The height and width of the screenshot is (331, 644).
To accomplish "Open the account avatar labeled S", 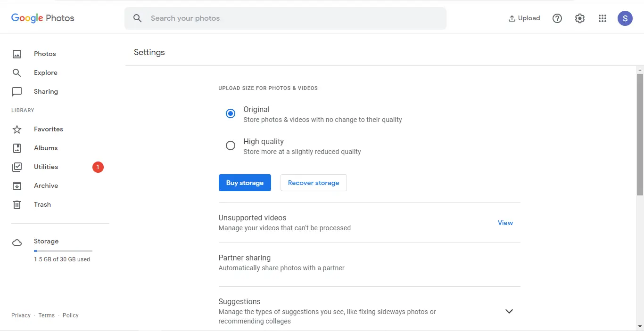I will tap(625, 18).
